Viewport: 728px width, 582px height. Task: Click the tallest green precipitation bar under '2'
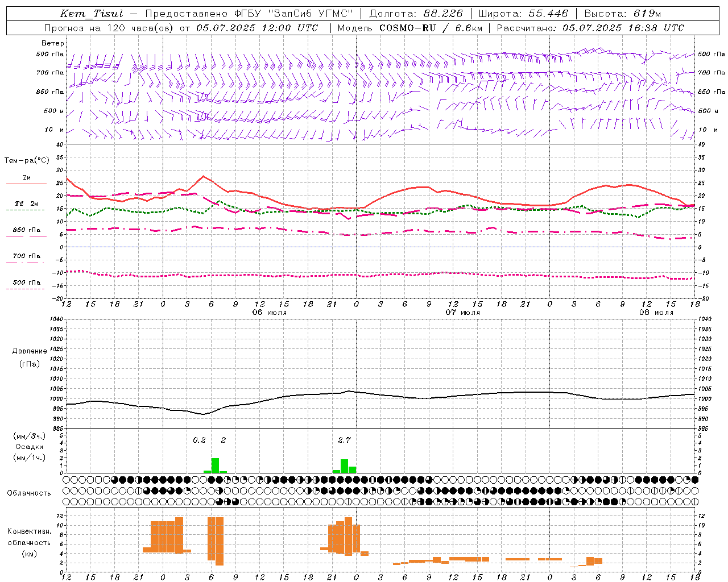click(x=215, y=465)
